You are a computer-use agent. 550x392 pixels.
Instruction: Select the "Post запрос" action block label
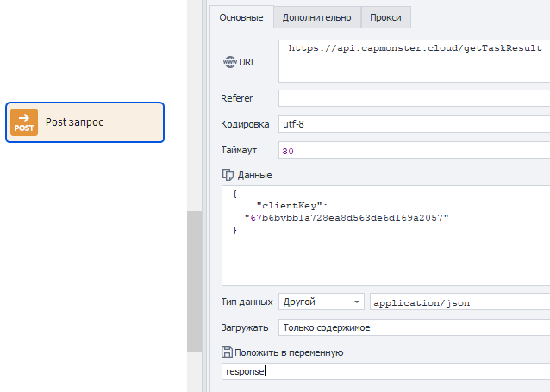(x=74, y=122)
